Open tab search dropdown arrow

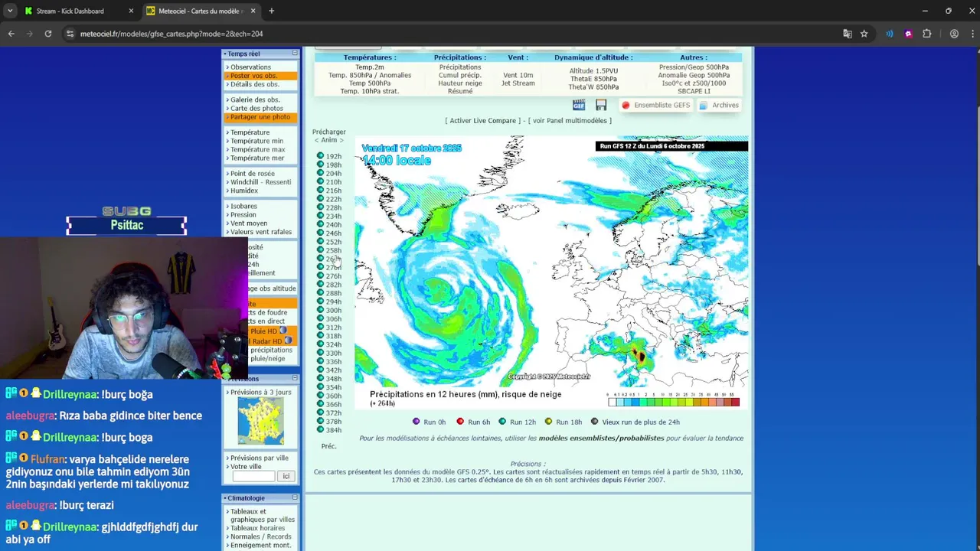10,11
